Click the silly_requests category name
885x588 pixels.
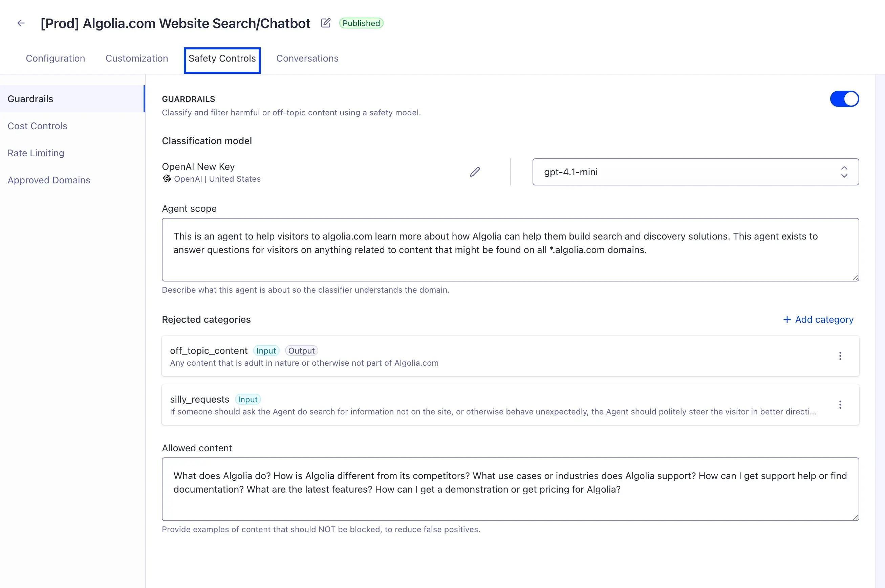pos(200,399)
